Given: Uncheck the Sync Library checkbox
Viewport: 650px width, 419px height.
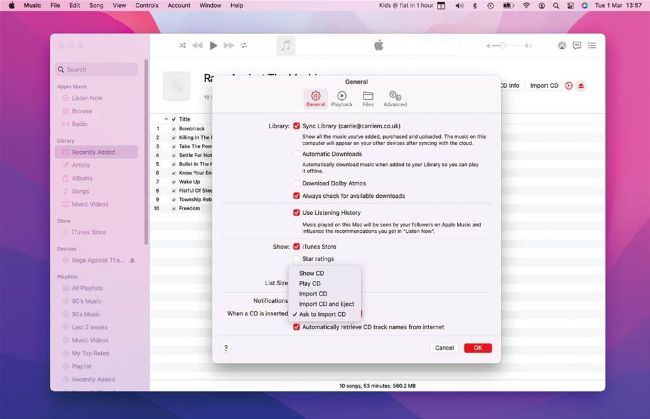Looking at the screenshot, I should coord(296,126).
